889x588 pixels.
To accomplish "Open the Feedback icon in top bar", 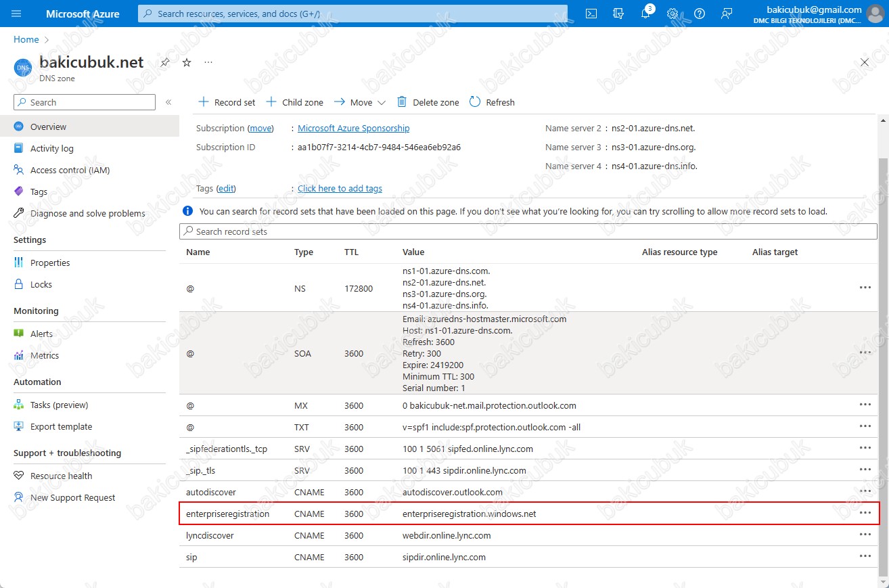I will click(727, 14).
